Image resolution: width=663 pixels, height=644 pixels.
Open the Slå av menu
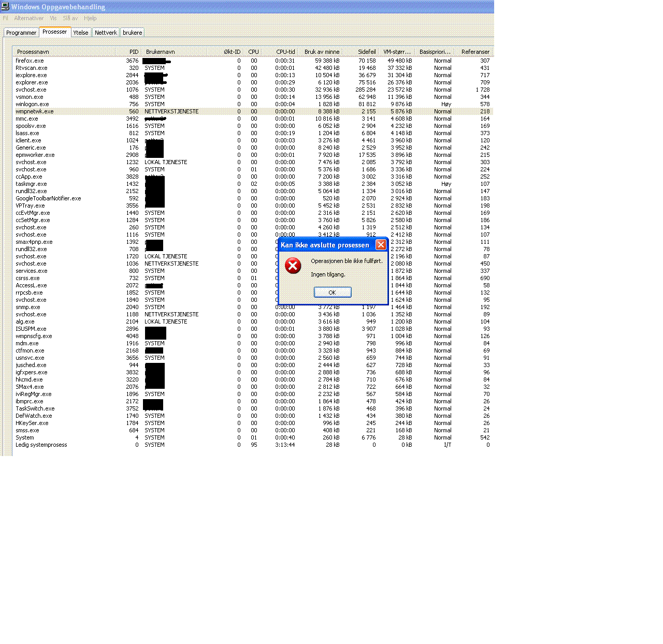70,18
